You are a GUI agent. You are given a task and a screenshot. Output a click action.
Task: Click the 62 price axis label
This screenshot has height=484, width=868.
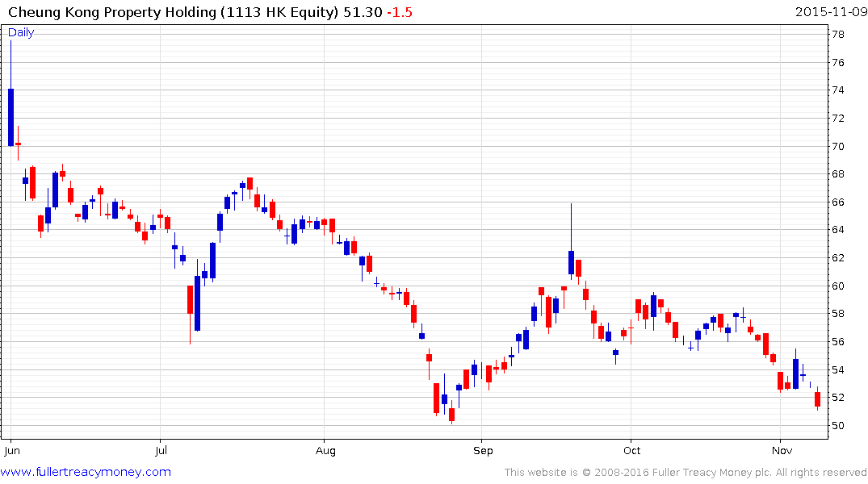[837, 258]
